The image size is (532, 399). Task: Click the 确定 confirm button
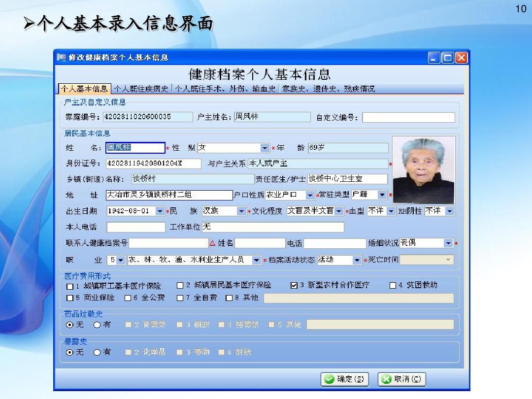pyautogui.click(x=345, y=379)
